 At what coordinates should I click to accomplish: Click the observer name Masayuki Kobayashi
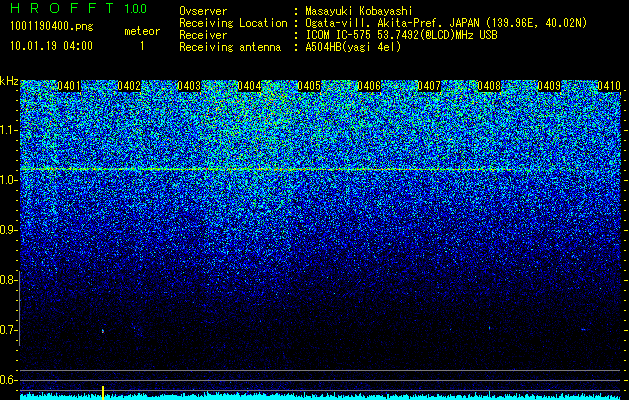point(358,11)
